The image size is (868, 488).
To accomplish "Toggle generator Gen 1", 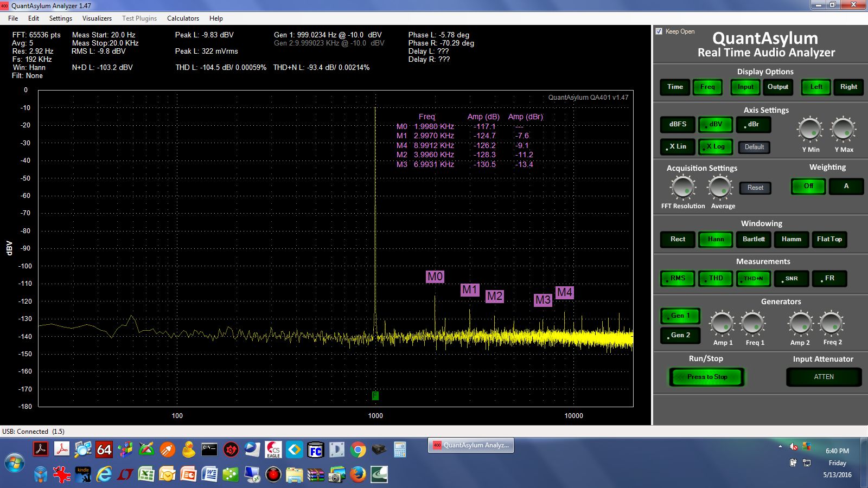I will point(680,316).
